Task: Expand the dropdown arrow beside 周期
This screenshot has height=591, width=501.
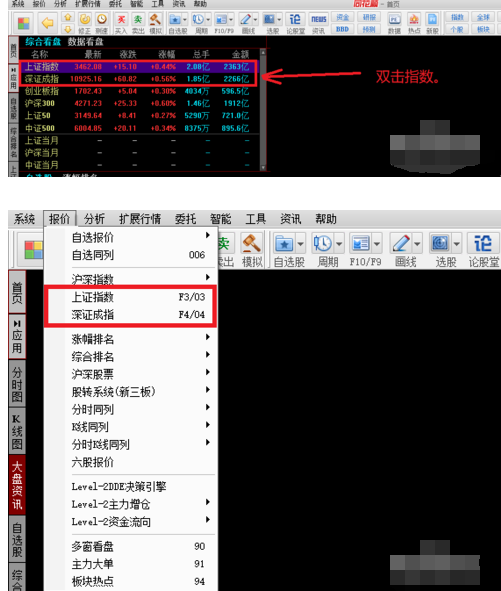Action: (x=339, y=244)
